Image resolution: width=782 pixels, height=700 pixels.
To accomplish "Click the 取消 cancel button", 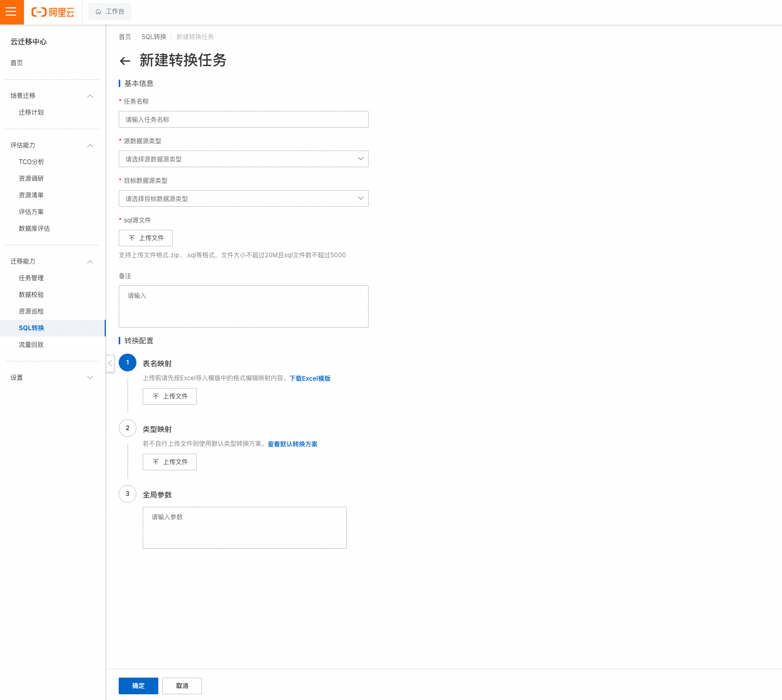I will point(182,686).
